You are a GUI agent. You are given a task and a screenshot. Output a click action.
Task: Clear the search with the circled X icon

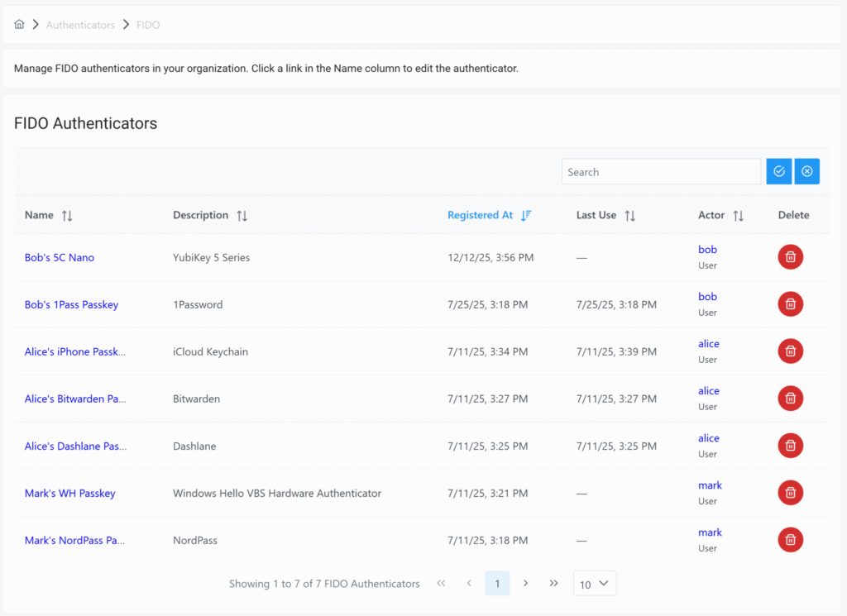coord(806,171)
